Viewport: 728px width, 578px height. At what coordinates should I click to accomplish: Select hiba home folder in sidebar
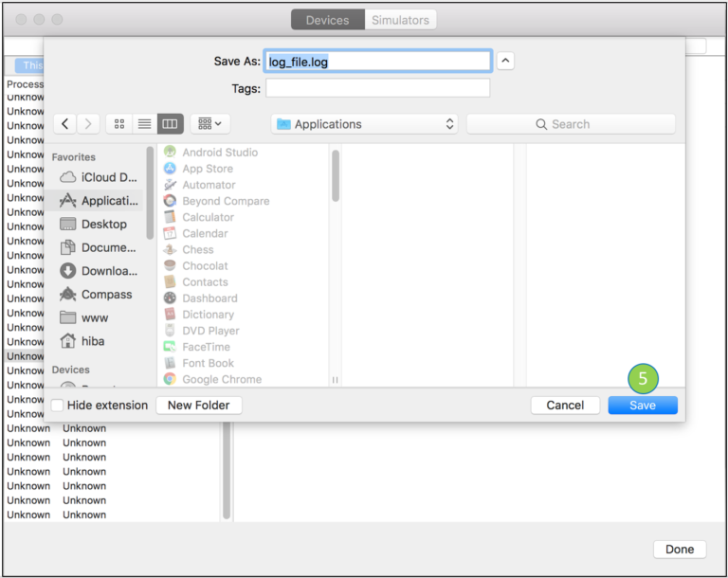pos(92,341)
